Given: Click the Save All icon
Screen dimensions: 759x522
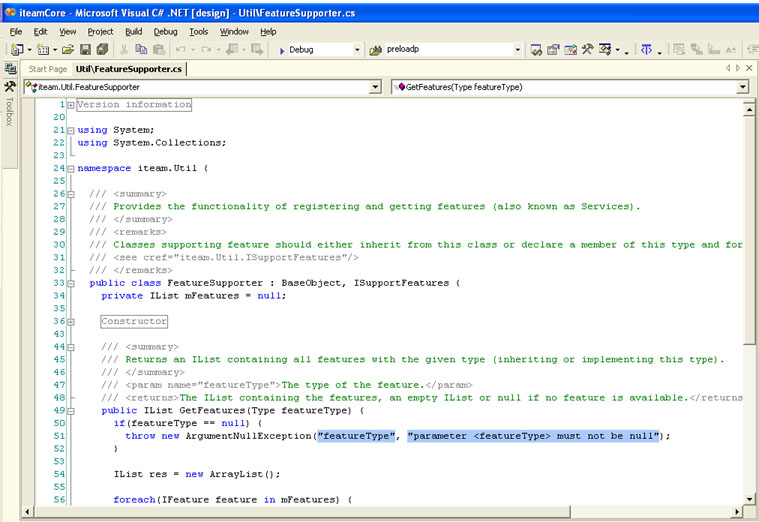Looking at the screenshot, I should 102,49.
